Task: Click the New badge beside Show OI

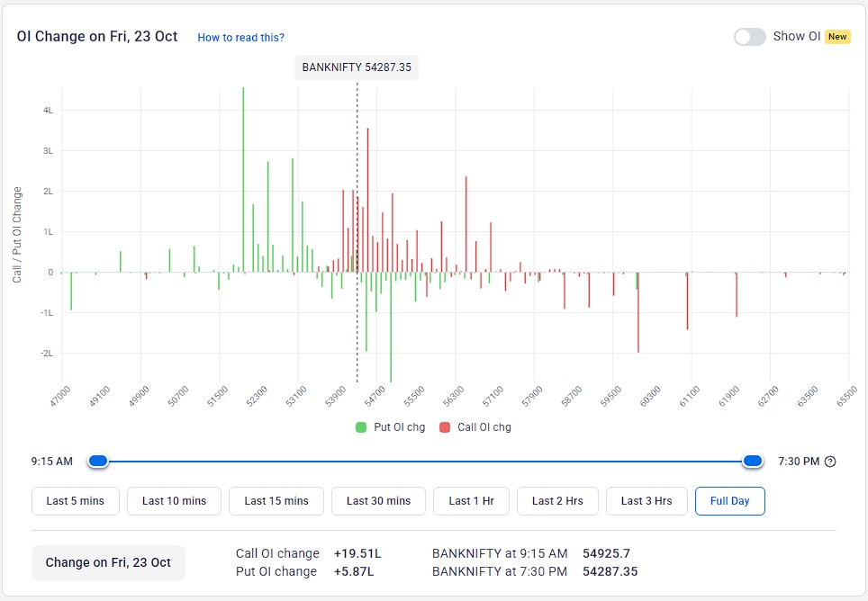Action: point(837,37)
